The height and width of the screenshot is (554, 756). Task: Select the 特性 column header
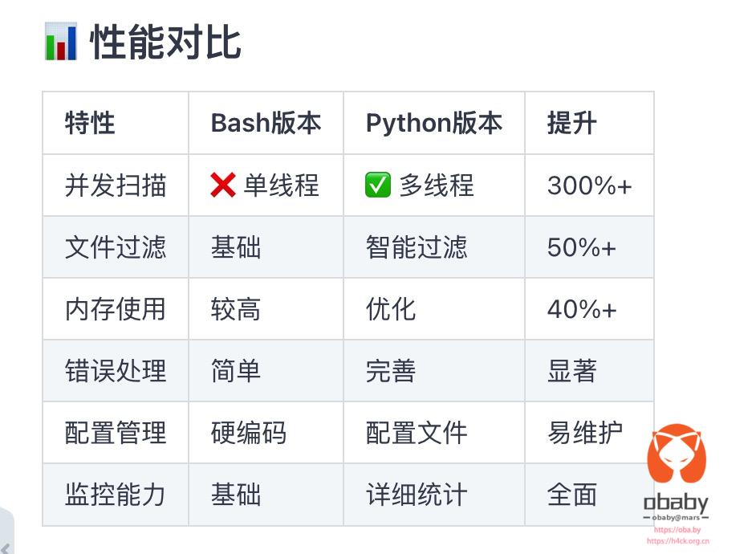(x=90, y=123)
